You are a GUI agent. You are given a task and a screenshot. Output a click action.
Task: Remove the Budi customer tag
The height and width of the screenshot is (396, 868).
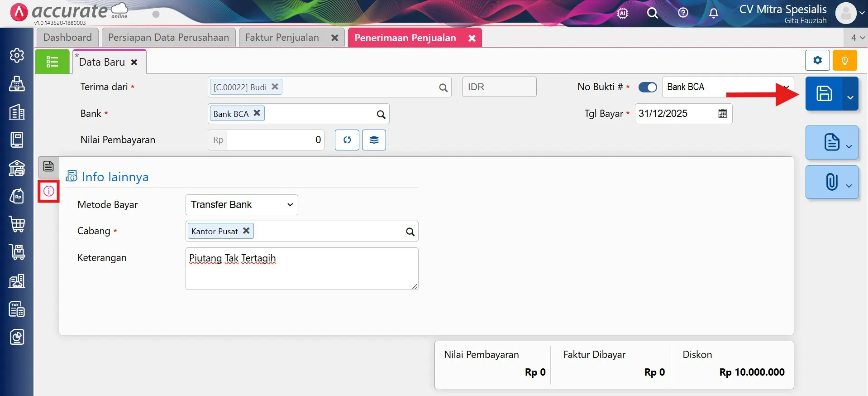275,87
